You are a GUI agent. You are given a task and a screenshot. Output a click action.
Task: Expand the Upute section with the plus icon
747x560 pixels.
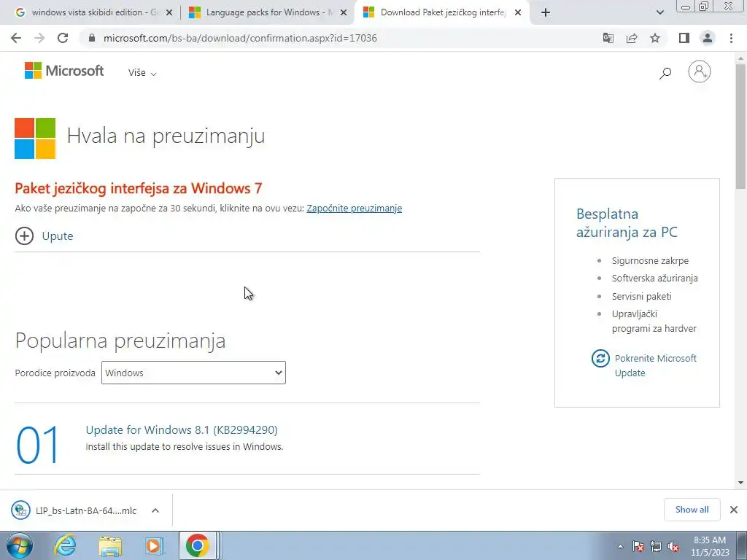(x=24, y=236)
